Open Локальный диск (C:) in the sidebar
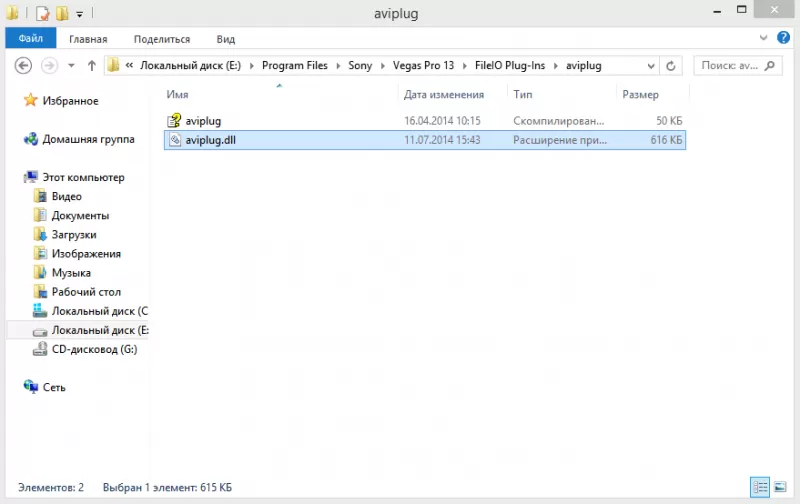 (99, 311)
